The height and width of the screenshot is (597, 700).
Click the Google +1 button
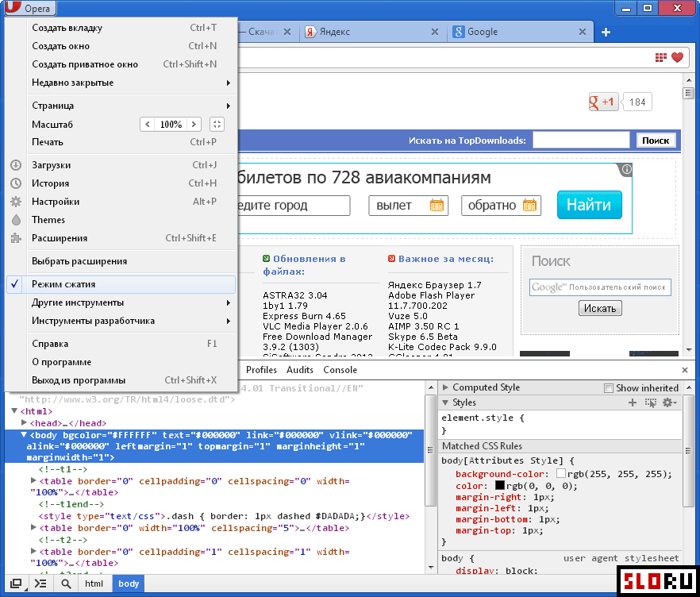[603, 102]
